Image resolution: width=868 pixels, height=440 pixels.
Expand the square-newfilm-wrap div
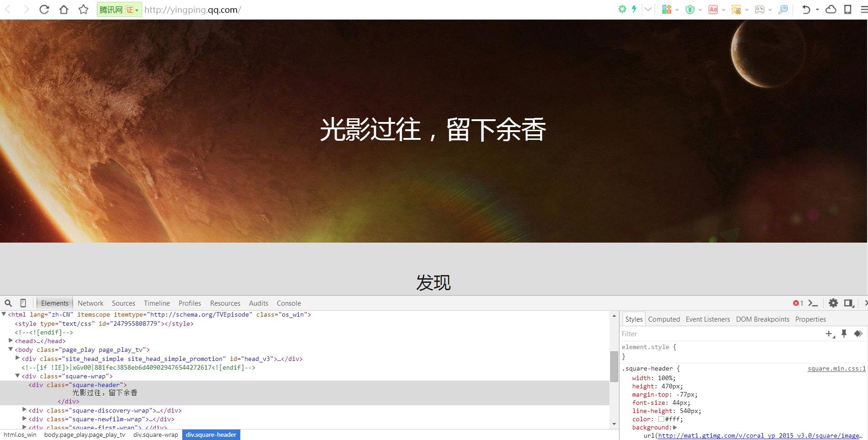(x=24, y=419)
